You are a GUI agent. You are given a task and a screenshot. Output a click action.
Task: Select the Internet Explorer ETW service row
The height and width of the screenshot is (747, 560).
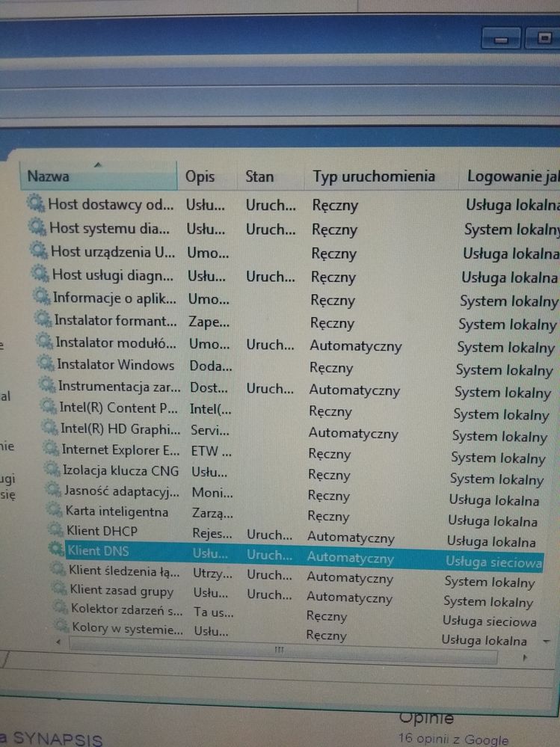[x=120, y=449]
